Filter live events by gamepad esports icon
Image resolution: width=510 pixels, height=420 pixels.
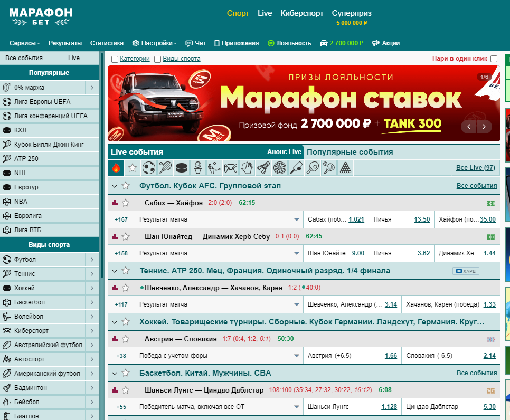point(231,168)
